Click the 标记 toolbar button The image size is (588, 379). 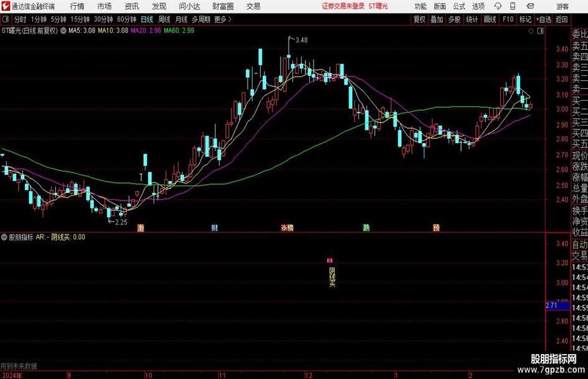[525, 19]
